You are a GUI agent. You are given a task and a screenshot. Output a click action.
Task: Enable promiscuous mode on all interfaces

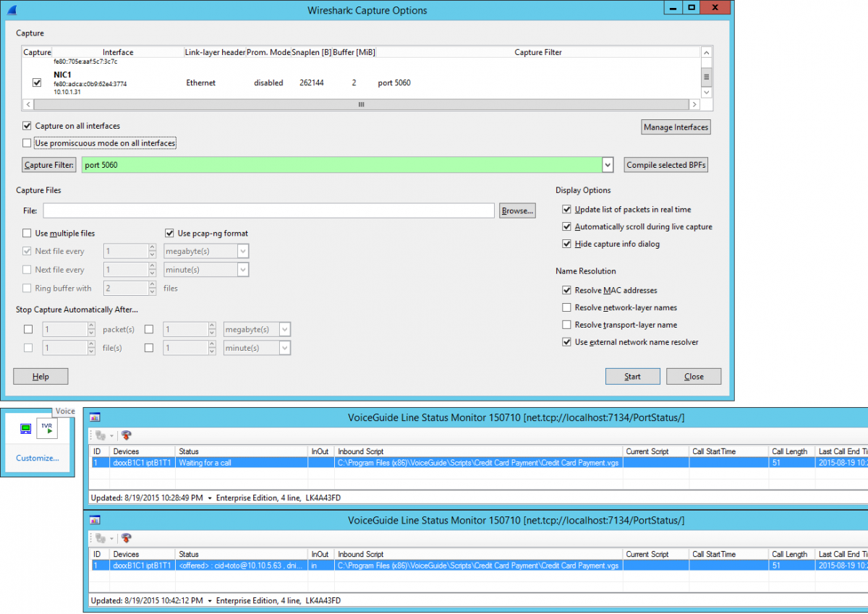pos(27,143)
